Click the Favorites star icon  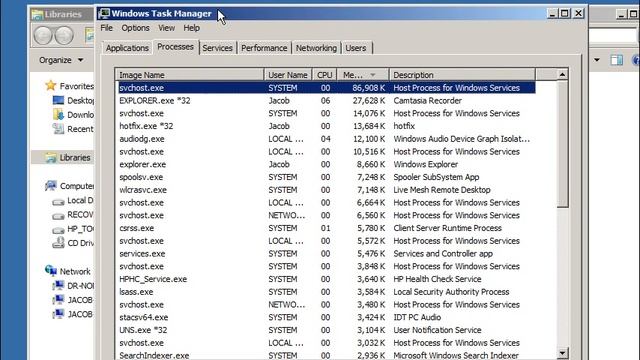coord(51,86)
